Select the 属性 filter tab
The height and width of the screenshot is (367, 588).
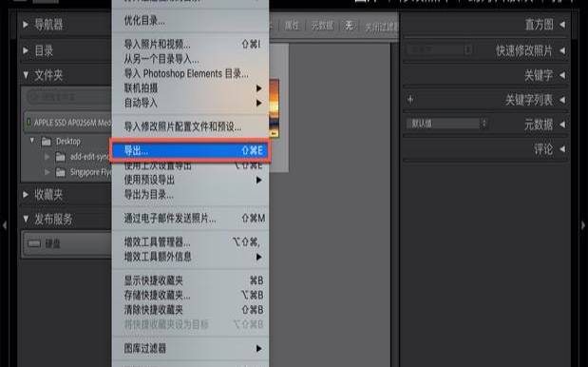[292, 26]
